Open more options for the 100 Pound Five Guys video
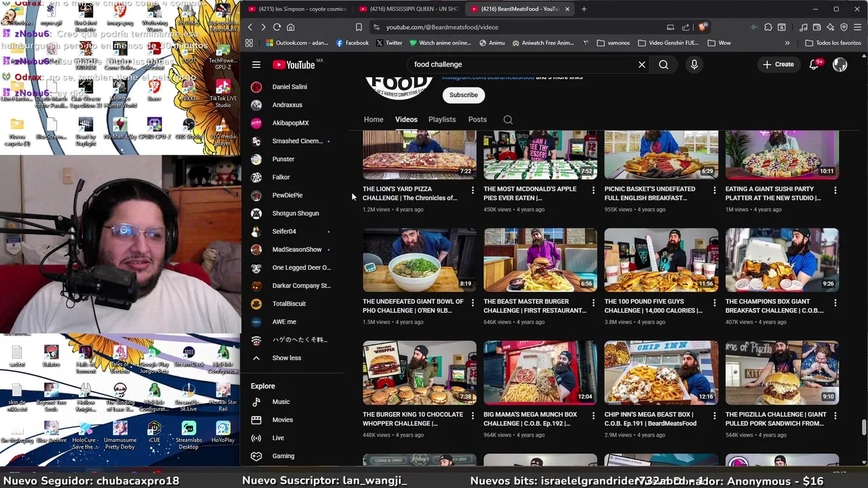 (714, 303)
